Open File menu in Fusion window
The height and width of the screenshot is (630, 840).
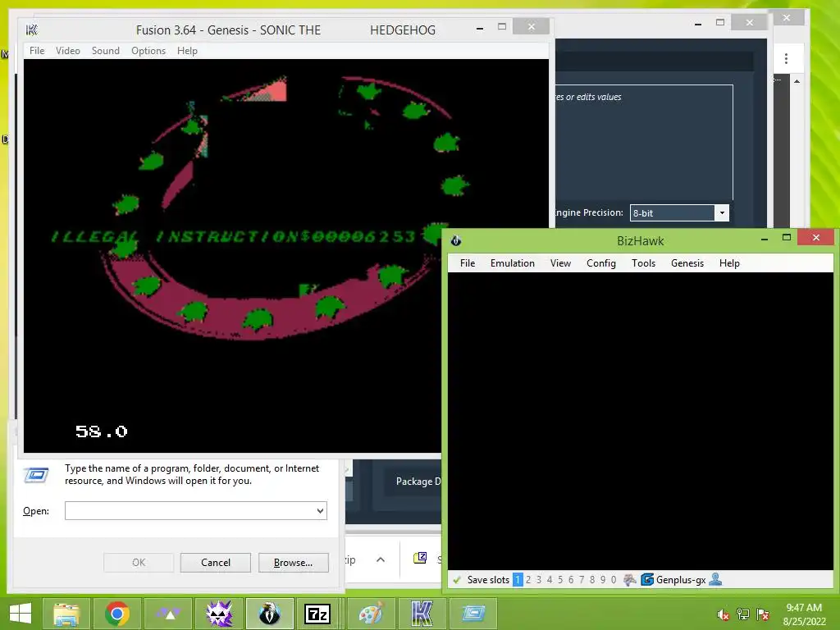pyautogui.click(x=37, y=50)
